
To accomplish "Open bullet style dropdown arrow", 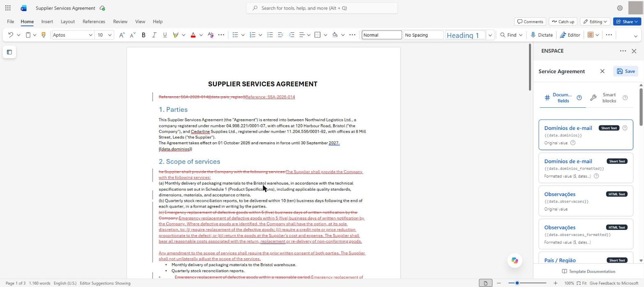I will tap(243, 35).
